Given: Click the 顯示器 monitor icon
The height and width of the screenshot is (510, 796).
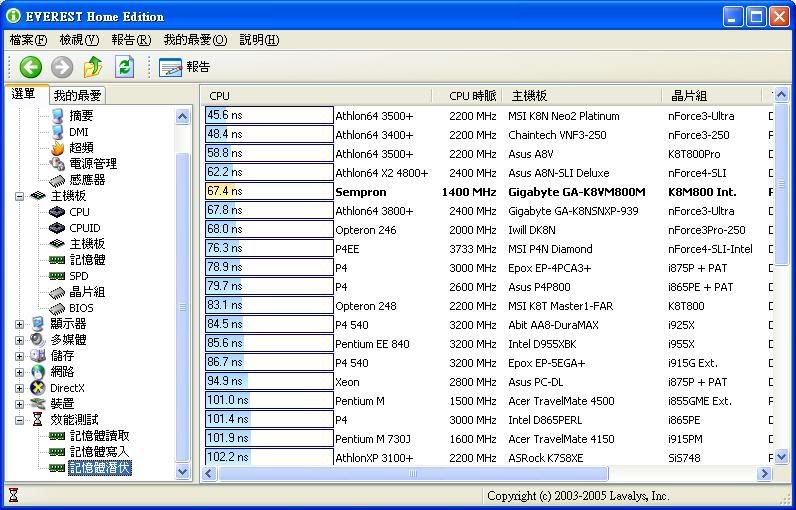Looking at the screenshot, I should 38,324.
